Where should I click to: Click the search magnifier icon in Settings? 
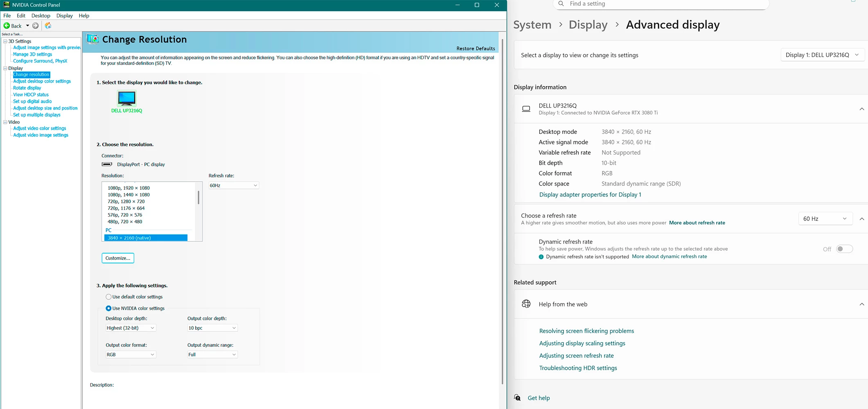[x=561, y=4]
